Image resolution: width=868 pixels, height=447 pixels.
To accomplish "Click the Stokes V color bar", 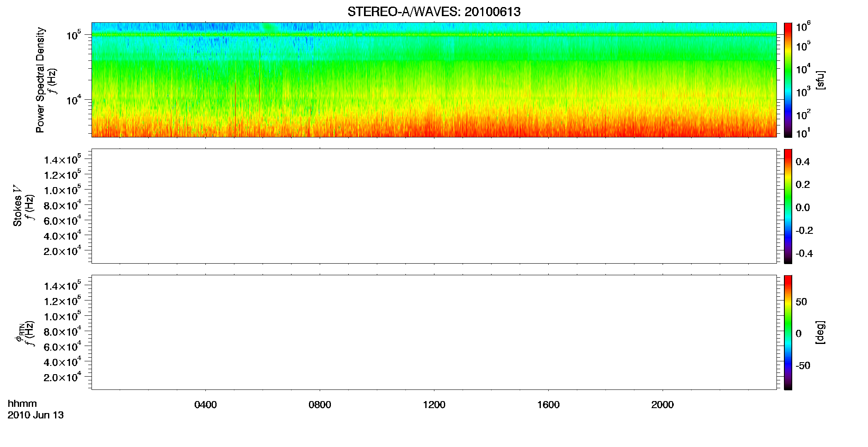I will pyautogui.click(x=788, y=206).
